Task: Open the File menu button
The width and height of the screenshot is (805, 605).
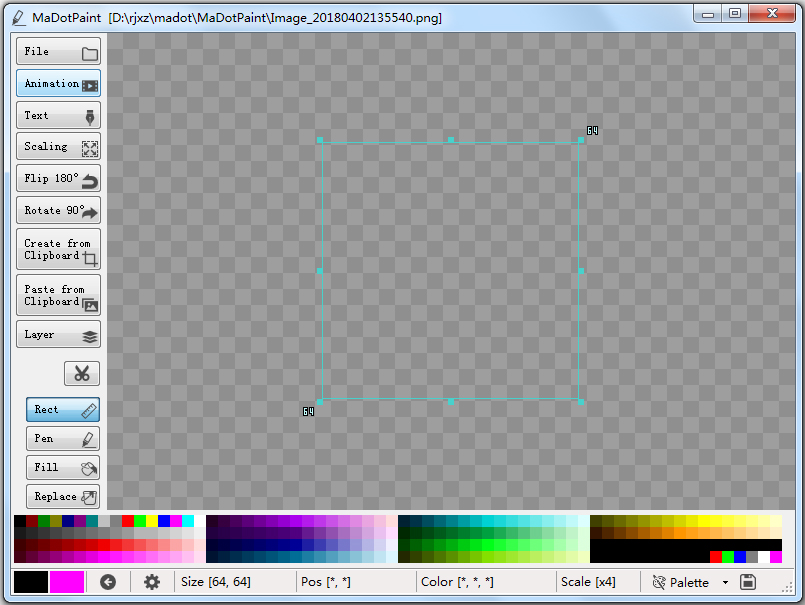Action: (59, 51)
